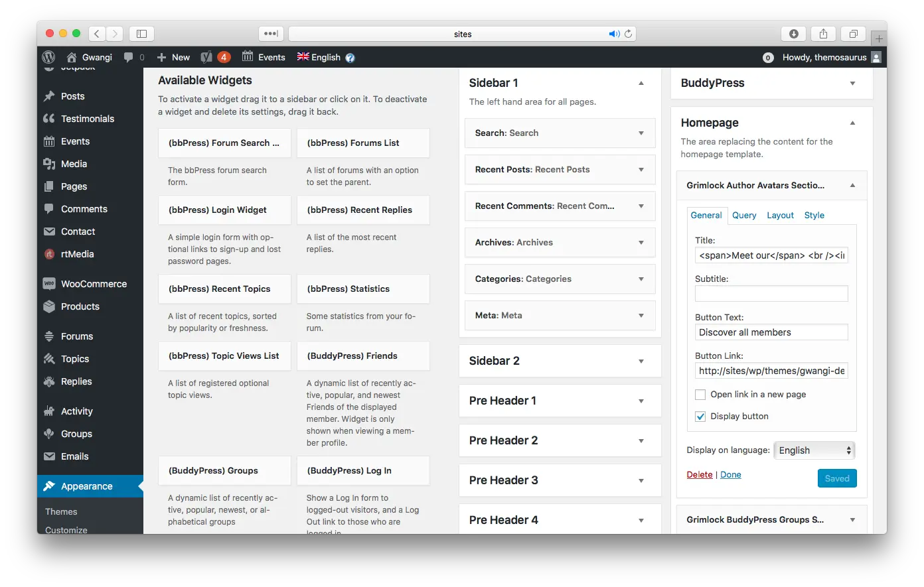Switch to the Layout tab
This screenshot has width=924, height=587.
coord(780,216)
